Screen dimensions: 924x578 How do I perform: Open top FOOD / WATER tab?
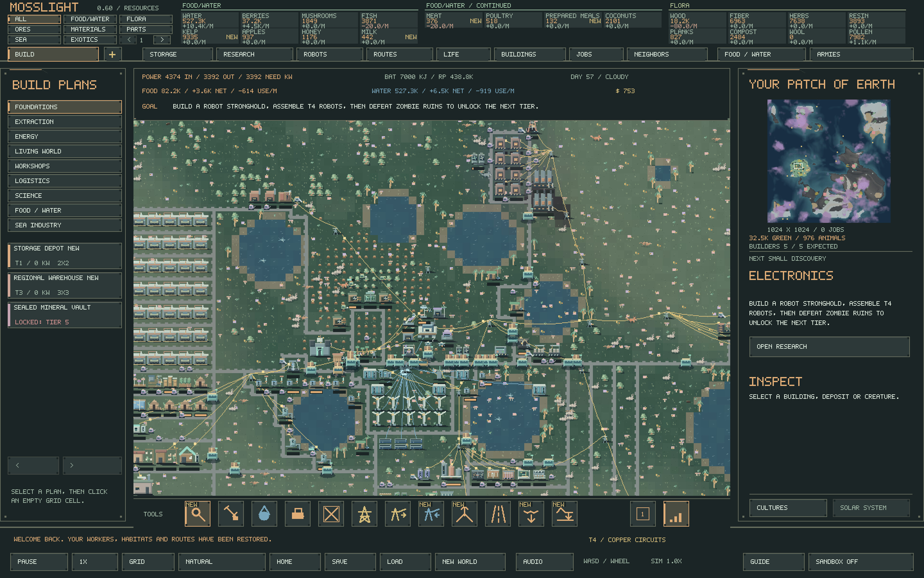[761, 54]
